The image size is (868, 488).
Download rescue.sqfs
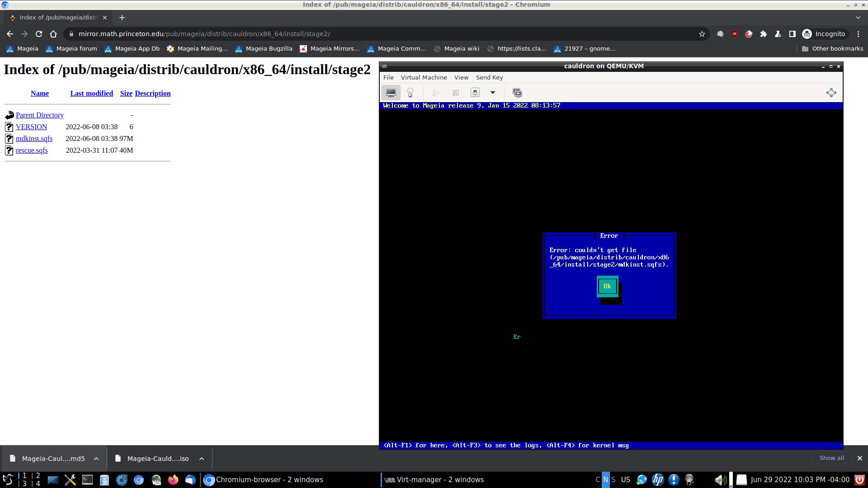[x=32, y=150]
